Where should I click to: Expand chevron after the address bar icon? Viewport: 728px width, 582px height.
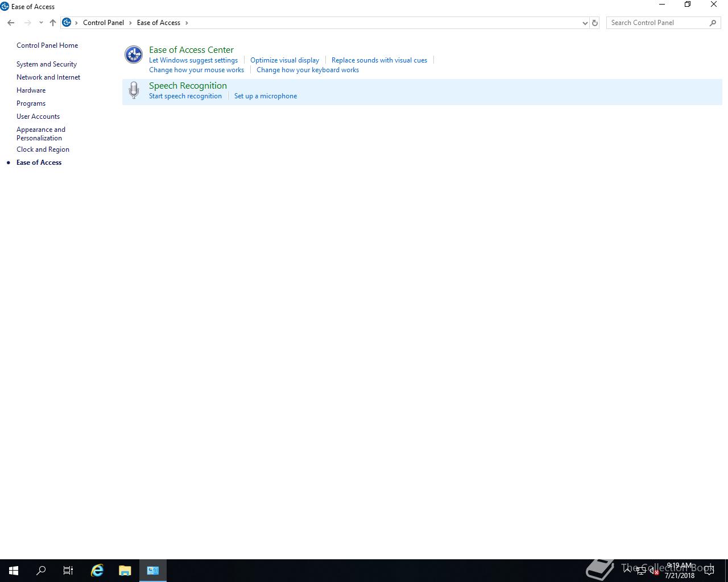[x=77, y=23]
